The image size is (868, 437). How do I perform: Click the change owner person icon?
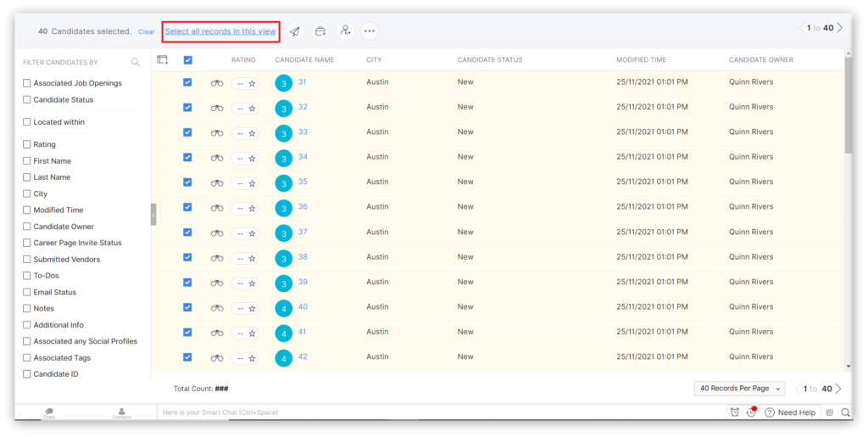click(x=344, y=31)
